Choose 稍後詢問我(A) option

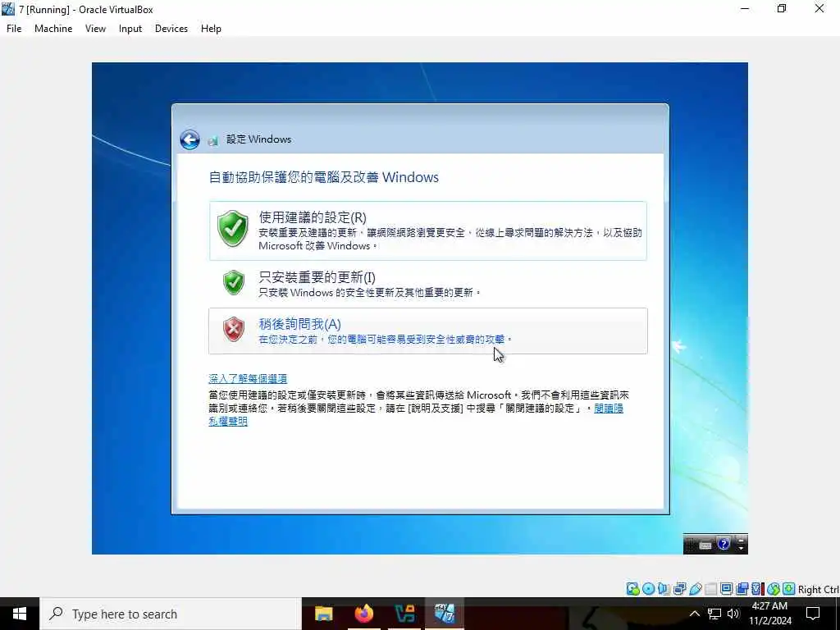(428, 331)
